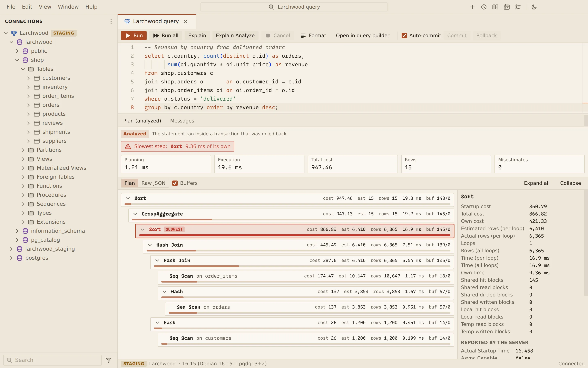Toggle the Auto-commit checkbox
The width and height of the screenshot is (588, 368).
404,36
